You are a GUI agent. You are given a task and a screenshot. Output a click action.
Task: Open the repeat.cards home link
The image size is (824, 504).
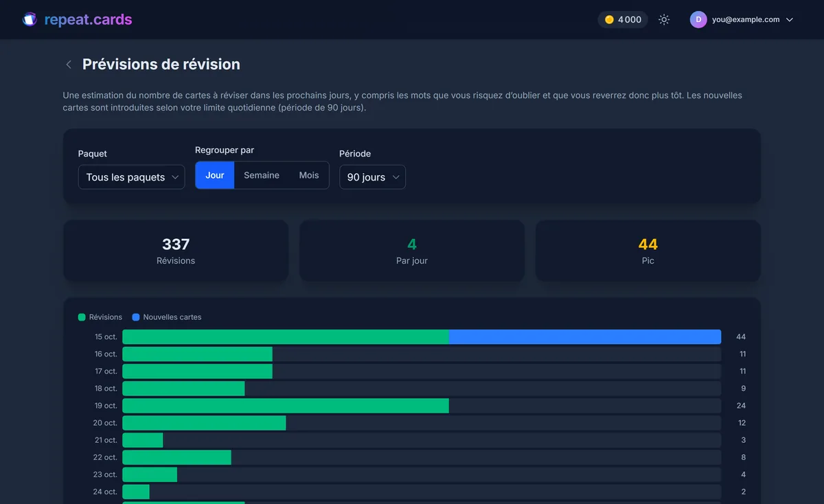tap(77, 19)
